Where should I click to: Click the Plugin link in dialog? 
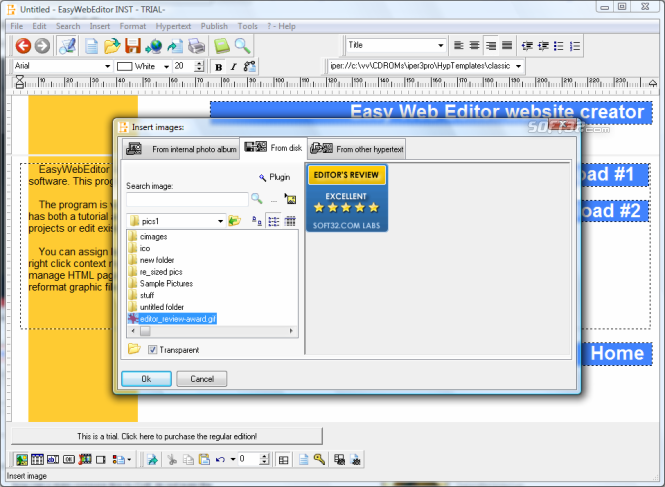pyautogui.click(x=274, y=177)
